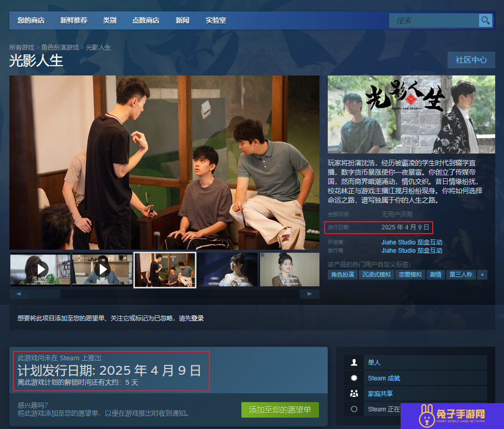Click the 恋爱模拟 tag
The image size is (504, 429).
[410, 274]
